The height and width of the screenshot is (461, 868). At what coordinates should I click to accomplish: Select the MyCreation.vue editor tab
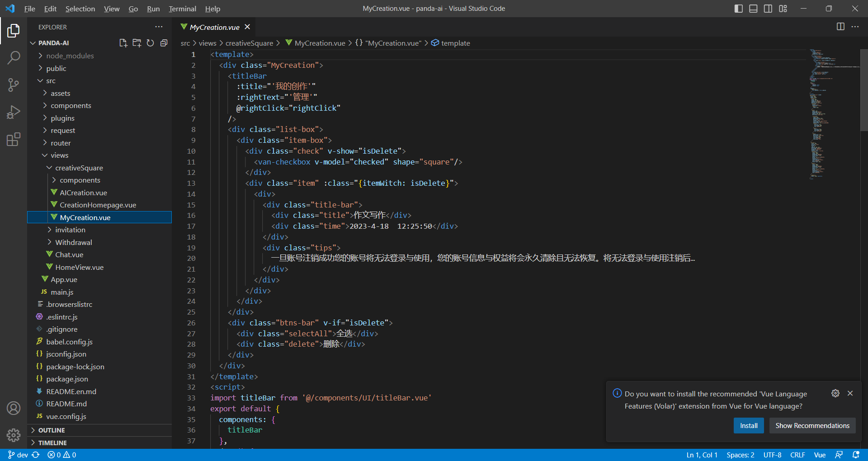point(214,27)
